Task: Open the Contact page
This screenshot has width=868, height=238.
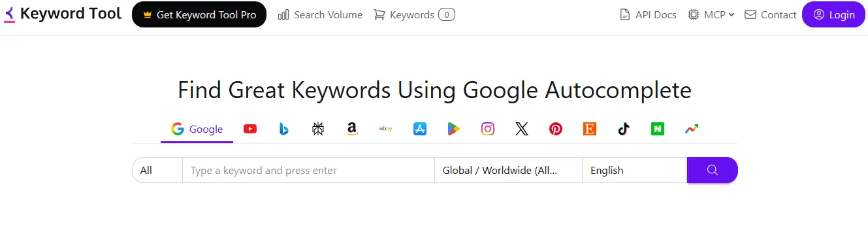Action: [x=771, y=14]
